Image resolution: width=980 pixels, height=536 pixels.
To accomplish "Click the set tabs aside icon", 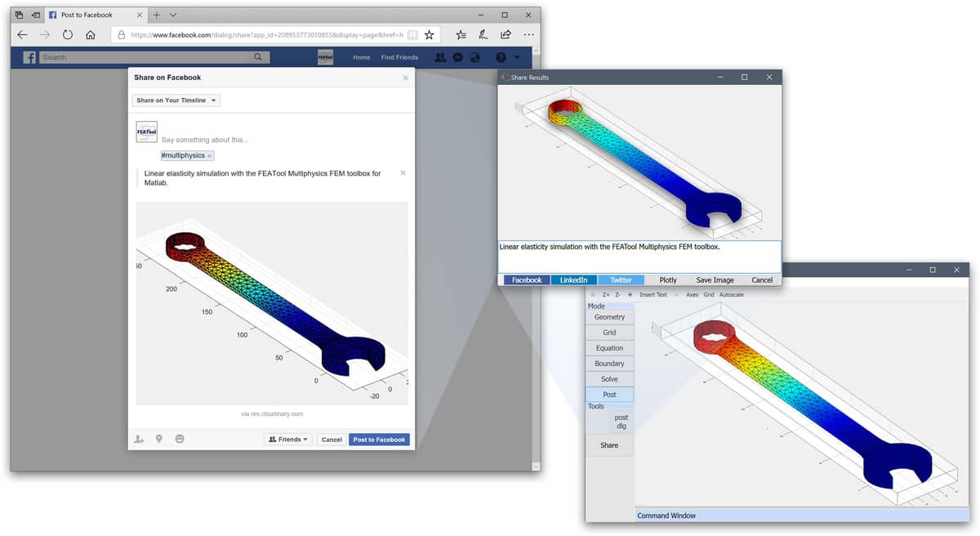I will (35, 15).
